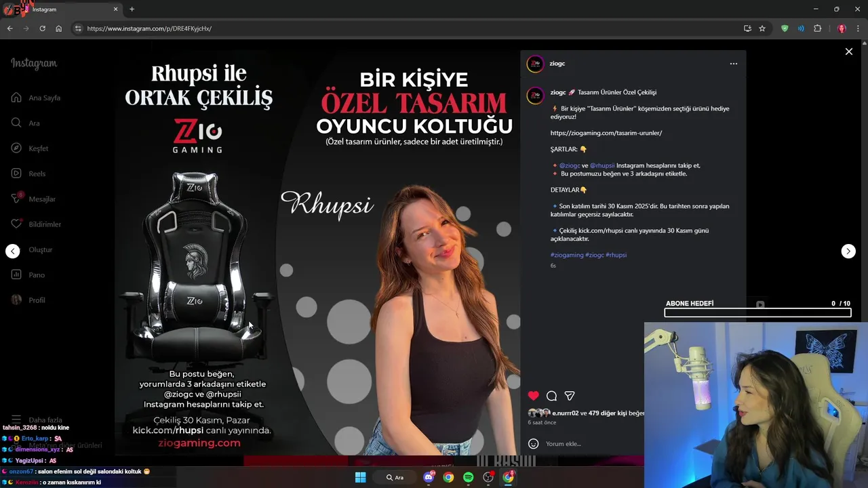The width and height of the screenshot is (868, 488).
Task: Click the URL address bar
Action: tap(407, 28)
